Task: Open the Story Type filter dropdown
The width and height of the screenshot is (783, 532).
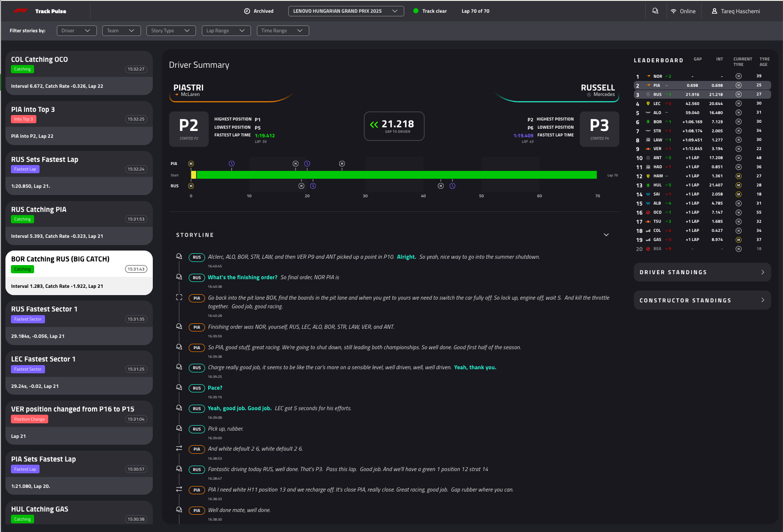Action: coord(171,30)
